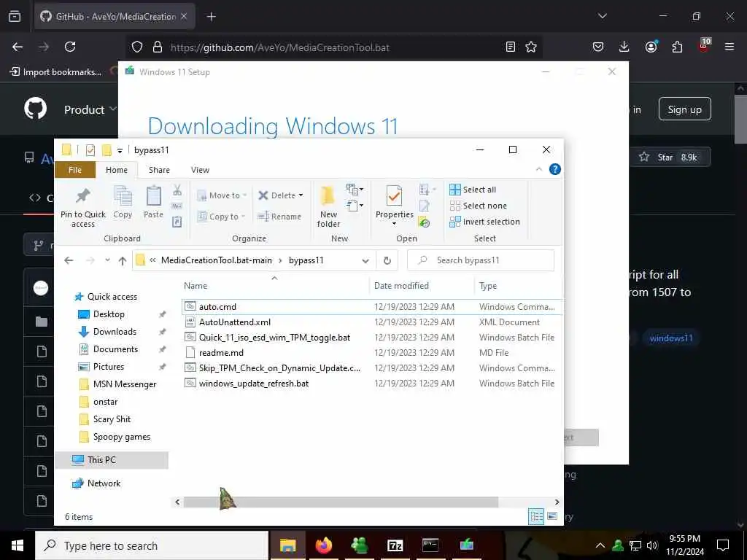Open Firefox Downloads panel icon
The image size is (747, 560).
coord(624,47)
